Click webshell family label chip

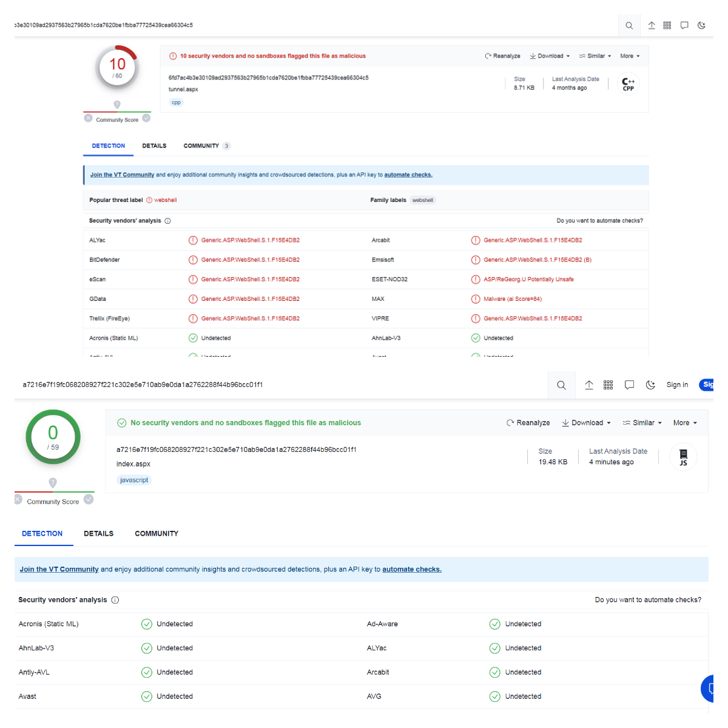pyautogui.click(x=423, y=200)
